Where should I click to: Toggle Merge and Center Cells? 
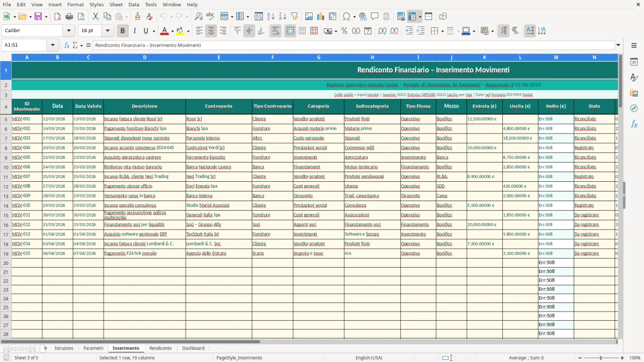[x=290, y=31]
